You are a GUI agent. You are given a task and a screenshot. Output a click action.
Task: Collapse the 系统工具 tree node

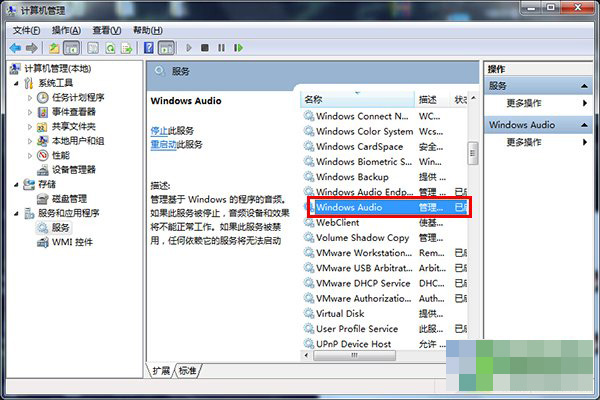pyautogui.click(x=17, y=84)
